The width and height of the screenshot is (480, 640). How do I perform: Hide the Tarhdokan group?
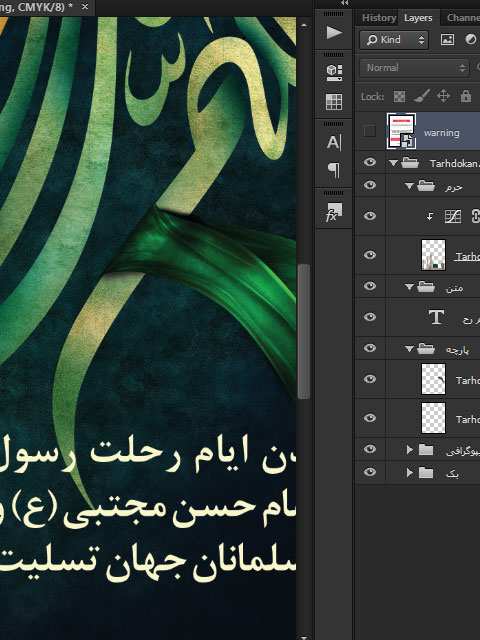[x=370, y=162]
